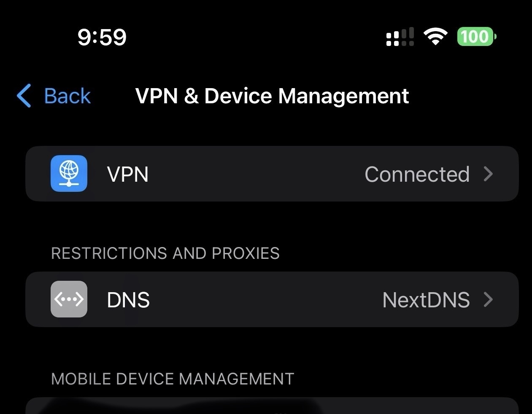Tap the Wi-Fi status icon
532x414 pixels.
click(435, 37)
